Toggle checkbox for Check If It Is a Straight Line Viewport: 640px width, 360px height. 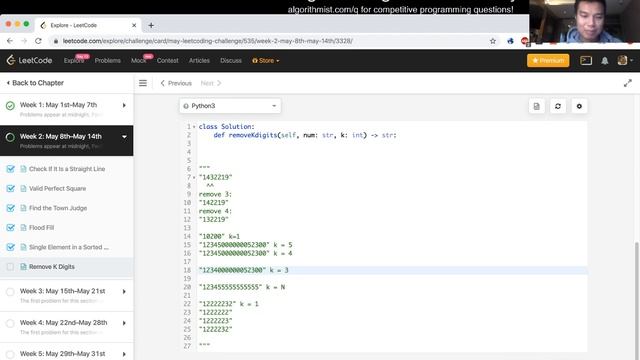[10, 169]
